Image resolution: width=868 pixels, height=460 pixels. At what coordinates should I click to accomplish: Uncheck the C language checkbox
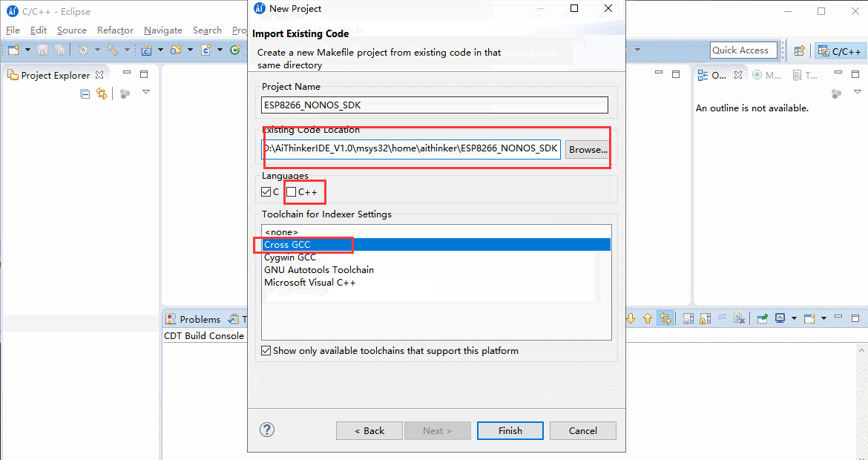click(x=266, y=192)
